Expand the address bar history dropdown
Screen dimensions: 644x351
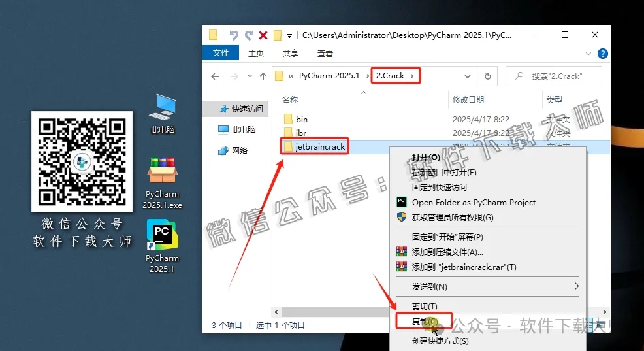click(x=468, y=76)
